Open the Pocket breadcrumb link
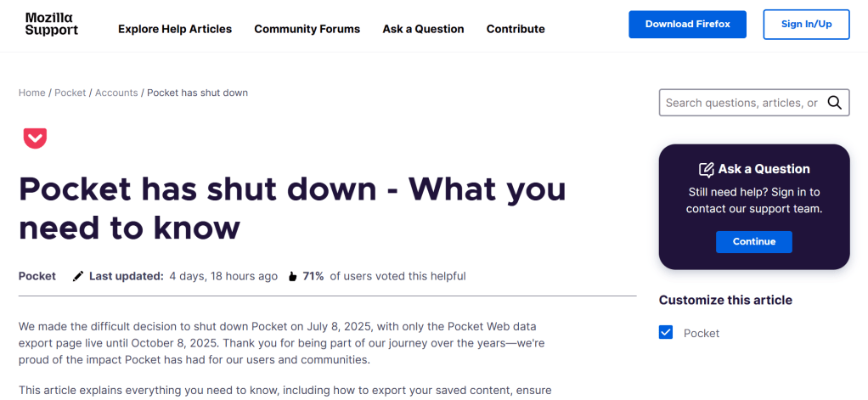 pyautogui.click(x=70, y=93)
